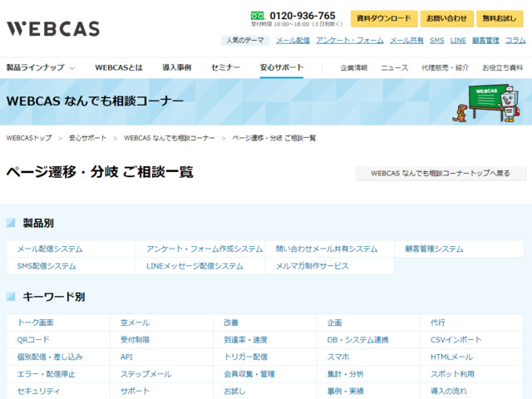
Task: Click the toll-free phone icon
Action: tap(258, 16)
